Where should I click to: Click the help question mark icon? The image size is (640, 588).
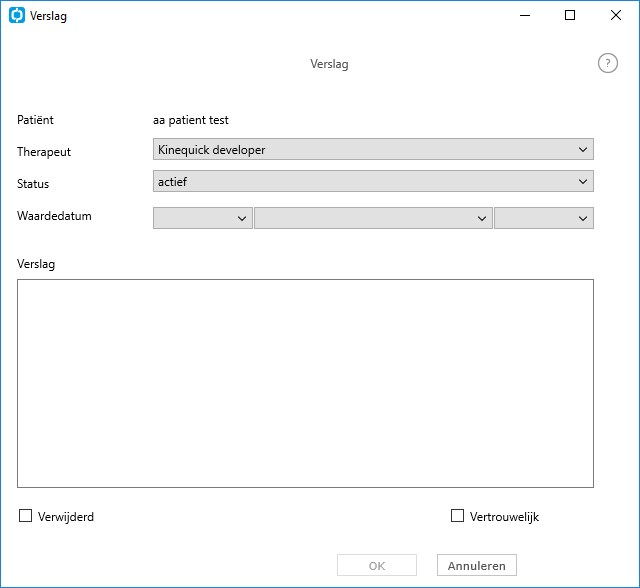tap(607, 64)
